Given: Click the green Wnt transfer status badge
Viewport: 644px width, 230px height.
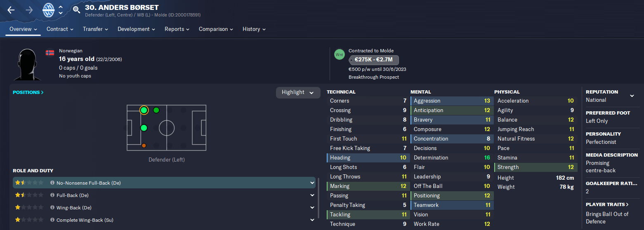Looking at the screenshot, I should point(340,54).
